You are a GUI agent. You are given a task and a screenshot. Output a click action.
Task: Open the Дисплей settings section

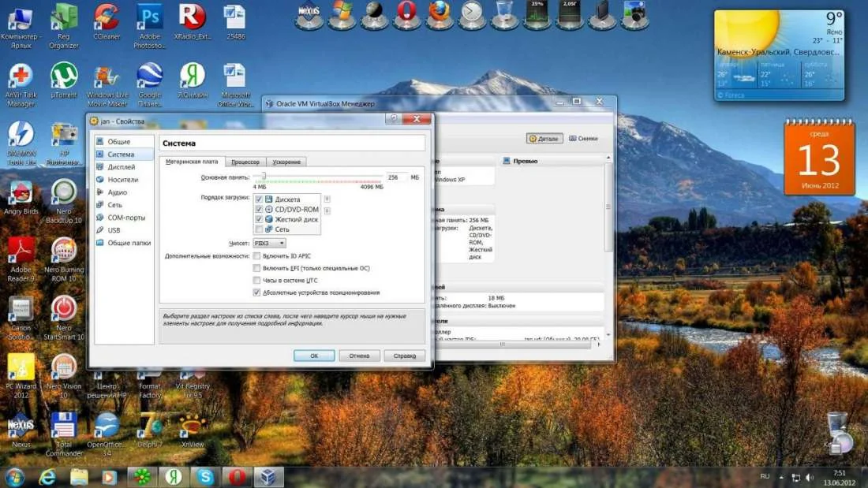pyautogui.click(x=121, y=167)
